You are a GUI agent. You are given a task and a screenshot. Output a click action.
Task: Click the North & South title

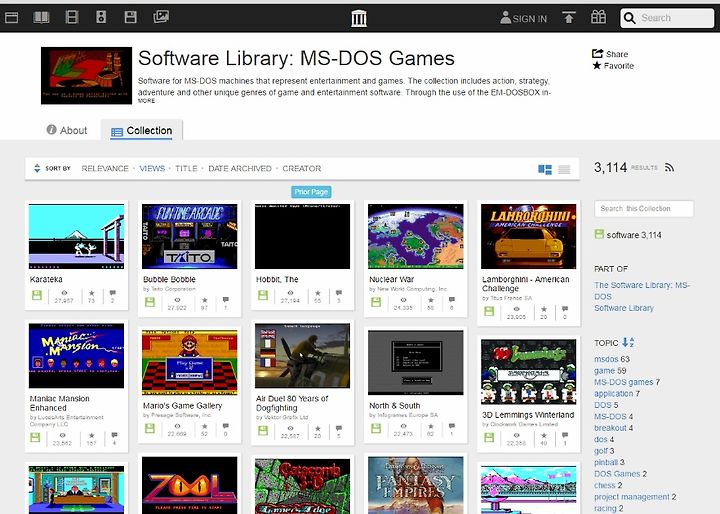(x=394, y=406)
